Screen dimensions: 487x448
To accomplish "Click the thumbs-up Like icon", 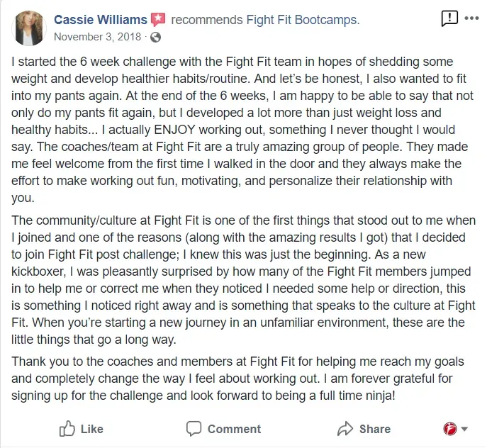I will [x=67, y=429].
